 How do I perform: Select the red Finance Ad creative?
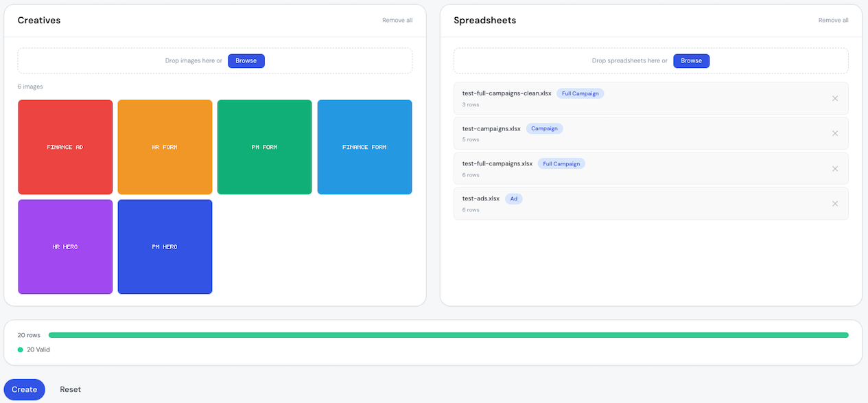pyautogui.click(x=65, y=147)
